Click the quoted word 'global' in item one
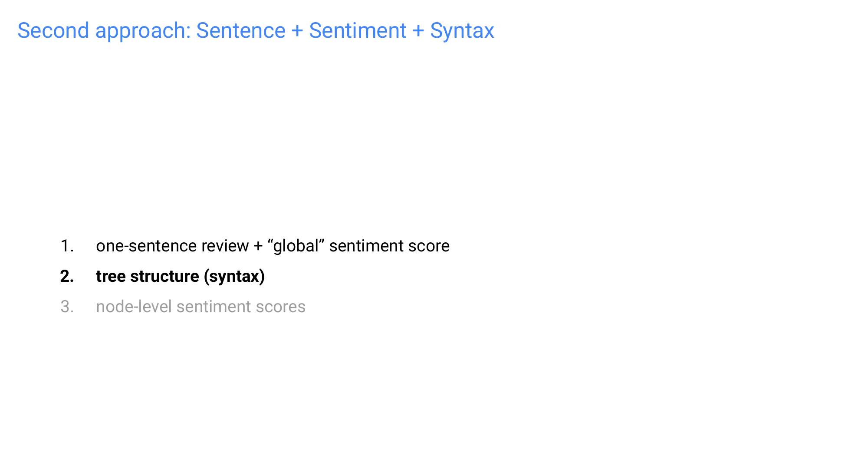 (296, 246)
